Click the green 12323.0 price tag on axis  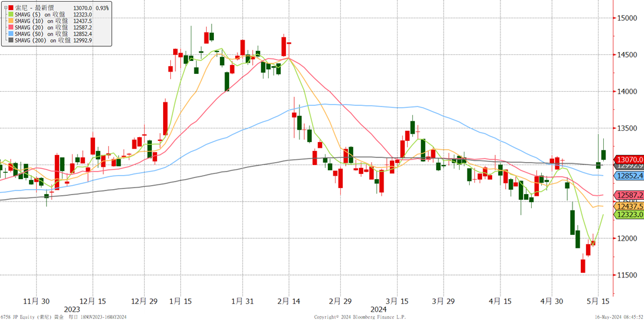click(629, 215)
